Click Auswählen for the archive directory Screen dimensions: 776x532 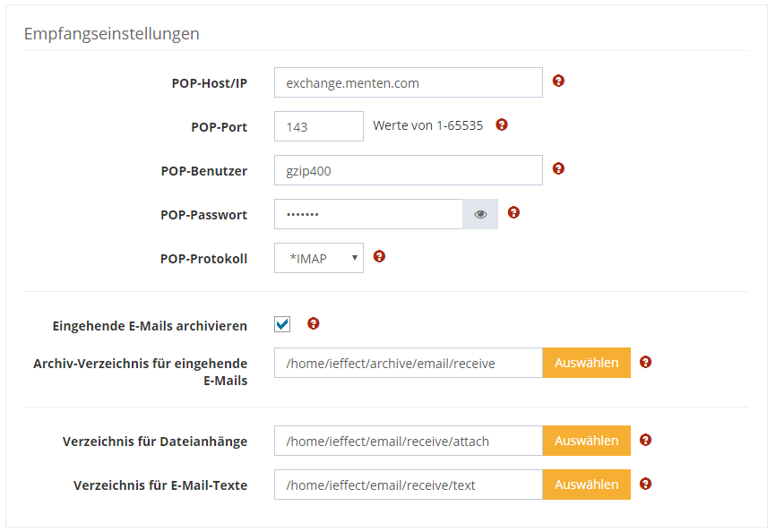586,363
